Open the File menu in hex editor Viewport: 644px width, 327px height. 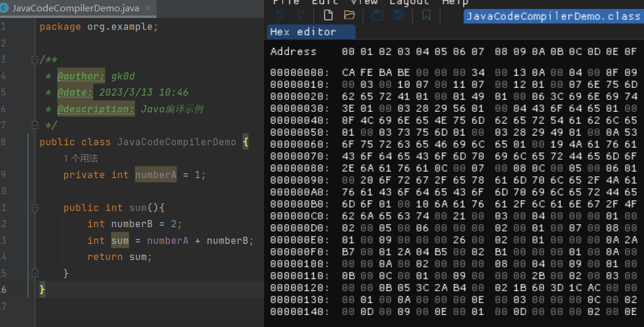(286, 2)
